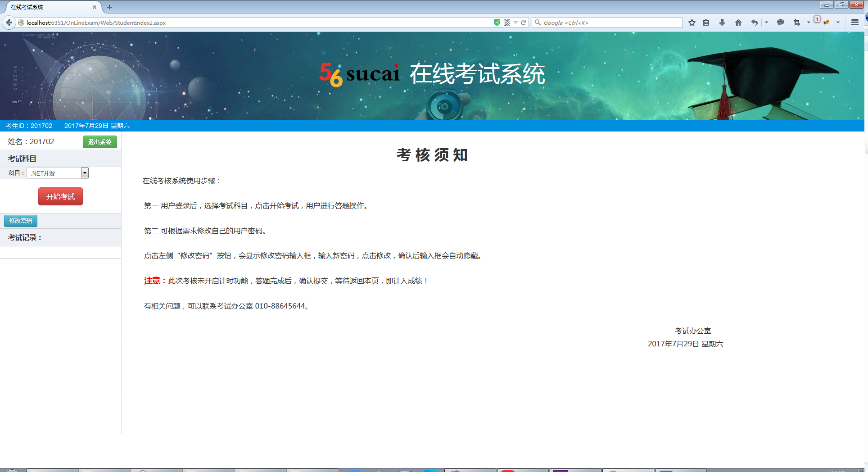Screen dimensions: 868x472
Task: Open the downloads arrow icon
Action: 722,23
